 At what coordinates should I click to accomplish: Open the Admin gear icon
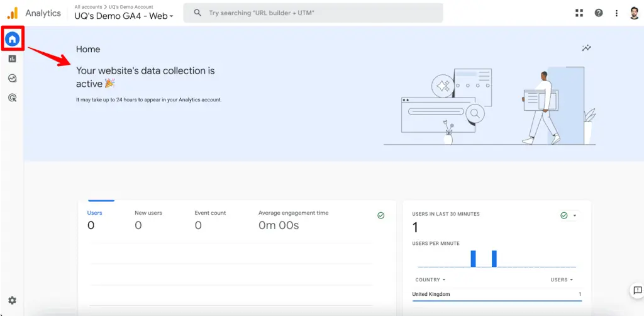[13, 300]
